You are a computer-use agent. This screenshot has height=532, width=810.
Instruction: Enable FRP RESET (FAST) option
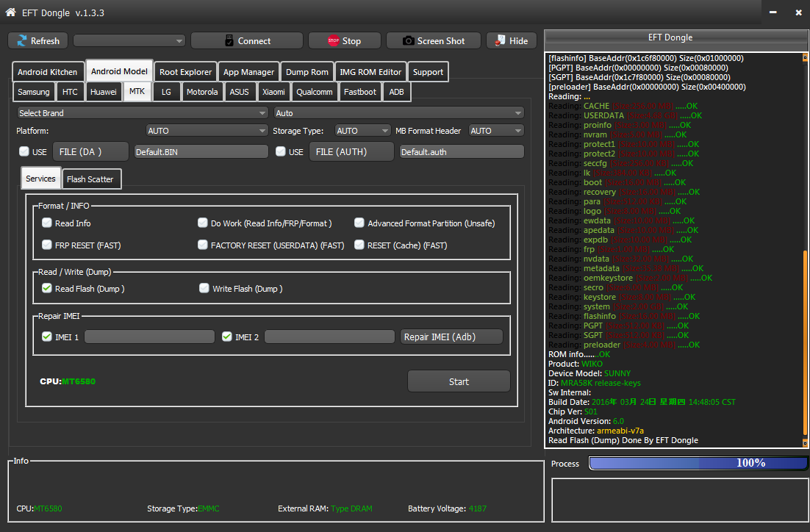47,244
